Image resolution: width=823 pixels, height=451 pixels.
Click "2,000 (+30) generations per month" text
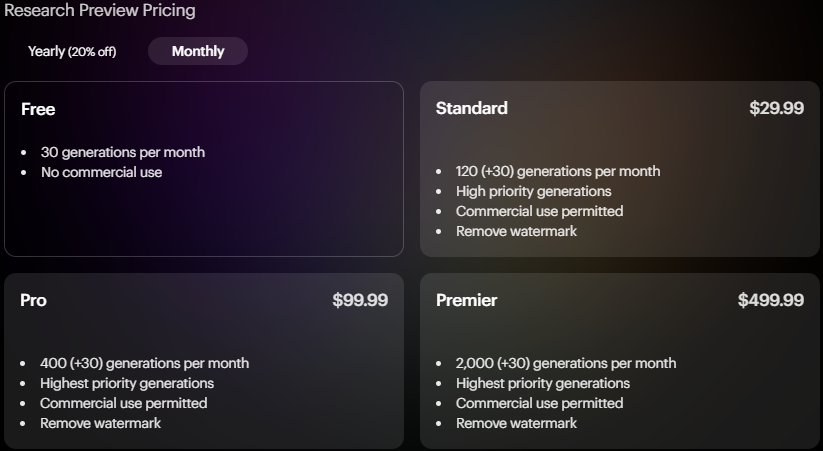click(566, 363)
